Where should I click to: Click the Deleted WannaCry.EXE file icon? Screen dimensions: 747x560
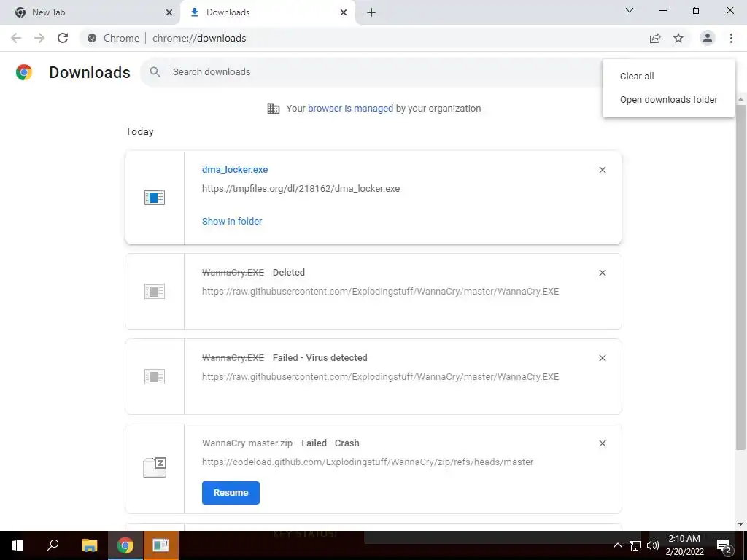(x=155, y=291)
